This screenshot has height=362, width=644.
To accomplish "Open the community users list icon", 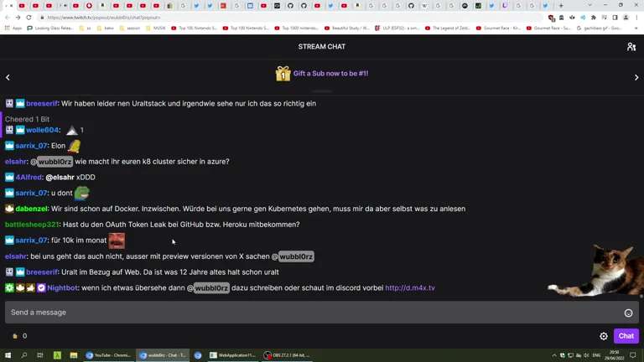I will point(631,47).
